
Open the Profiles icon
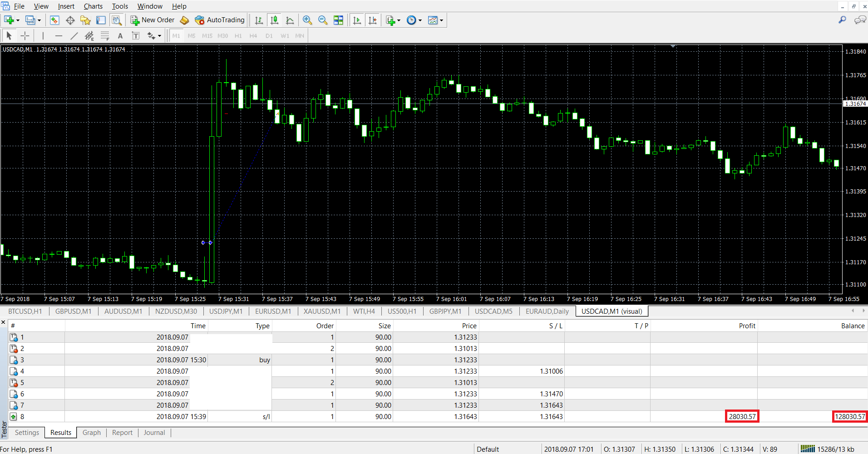pos(30,20)
